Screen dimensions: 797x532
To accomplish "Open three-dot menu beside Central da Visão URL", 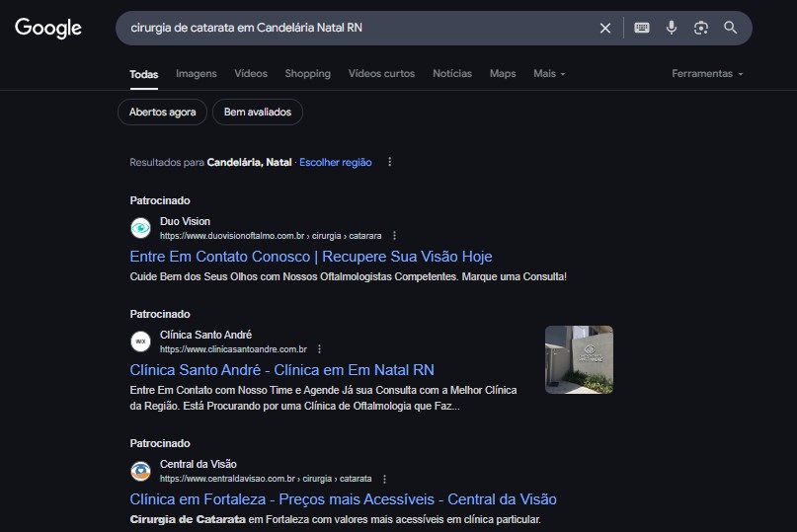I will [384, 479].
